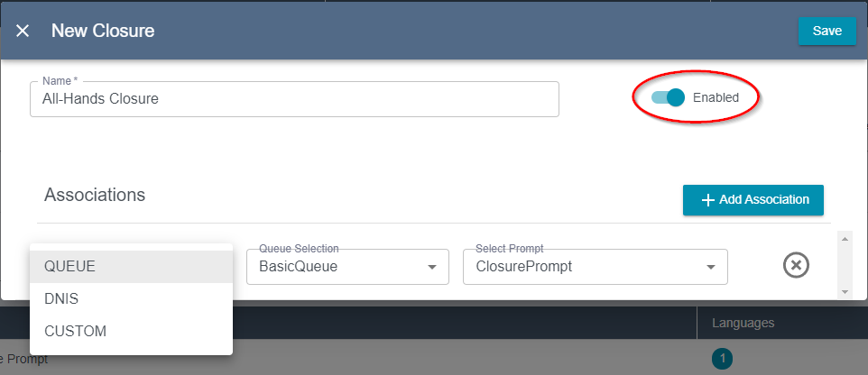868x375 pixels.
Task: Save the new closure
Action: tap(827, 31)
